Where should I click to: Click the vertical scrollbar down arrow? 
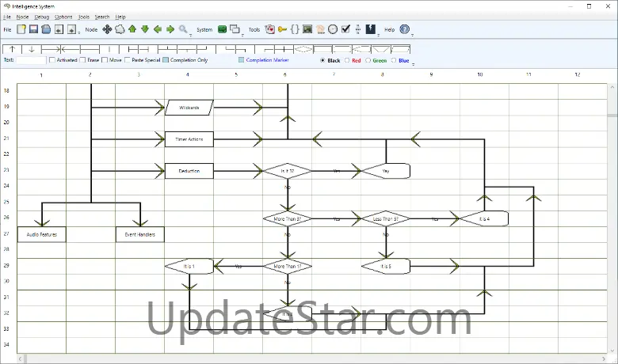(612, 351)
